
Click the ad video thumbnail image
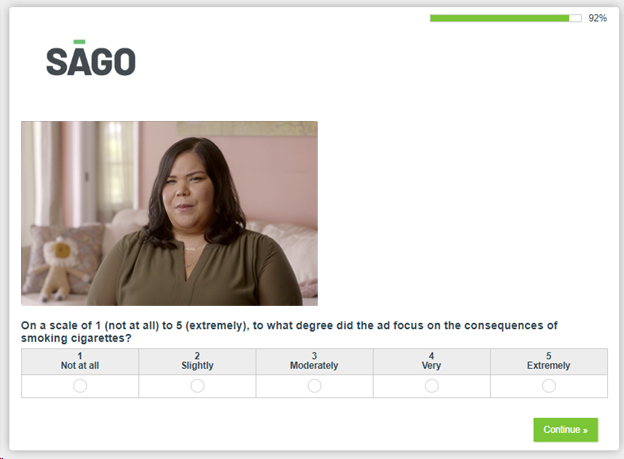(x=170, y=213)
